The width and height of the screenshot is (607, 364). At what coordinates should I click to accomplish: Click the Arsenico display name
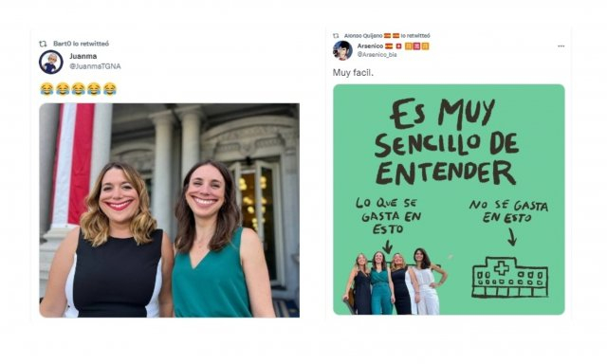point(370,46)
